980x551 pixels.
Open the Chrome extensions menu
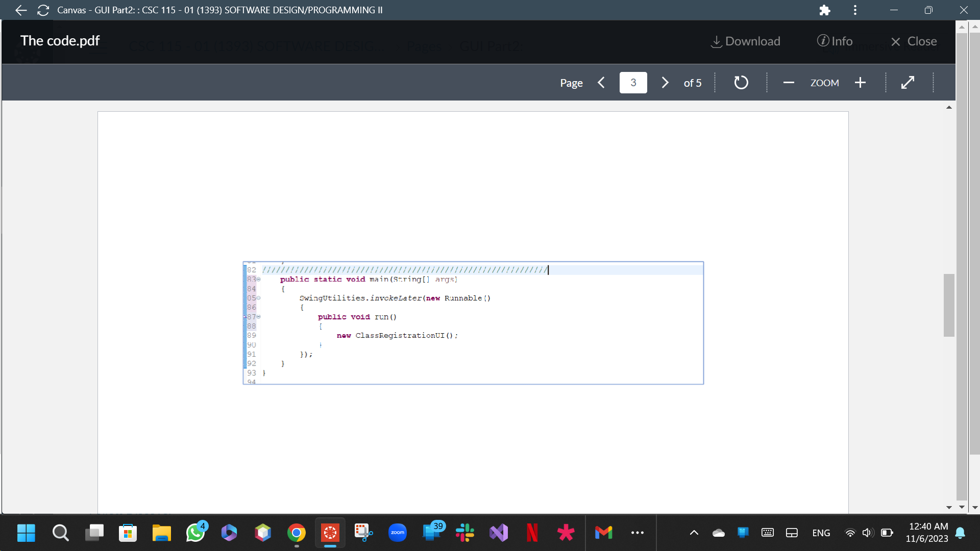pos(824,10)
